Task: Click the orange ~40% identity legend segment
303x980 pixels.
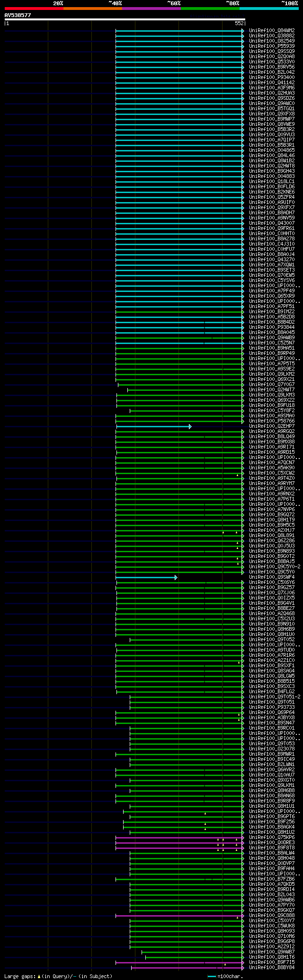Action: [93, 8]
